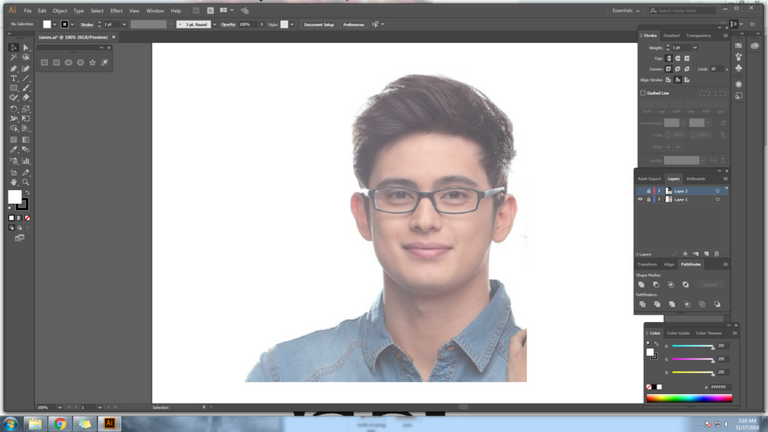
Task: Click the Search Adobe Stock field
Action: coord(683,10)
